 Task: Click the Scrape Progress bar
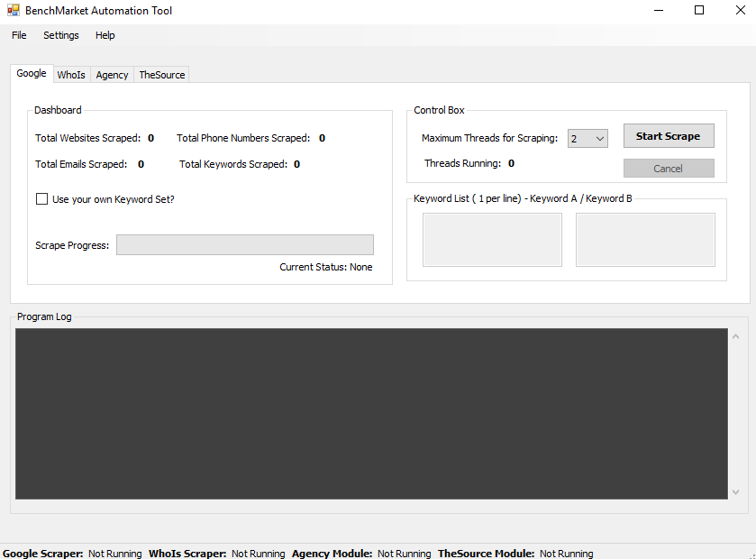(x=245, y=244)
